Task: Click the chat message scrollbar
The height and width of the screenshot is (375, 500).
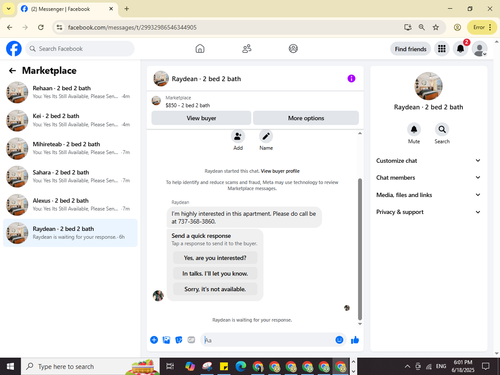Action: [360, 249]
